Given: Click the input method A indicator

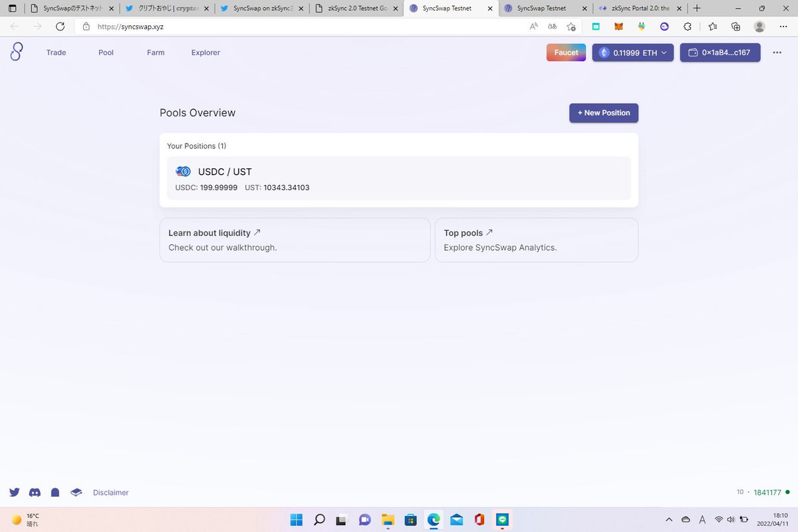Looking at the screenshot, I should 703,519.
